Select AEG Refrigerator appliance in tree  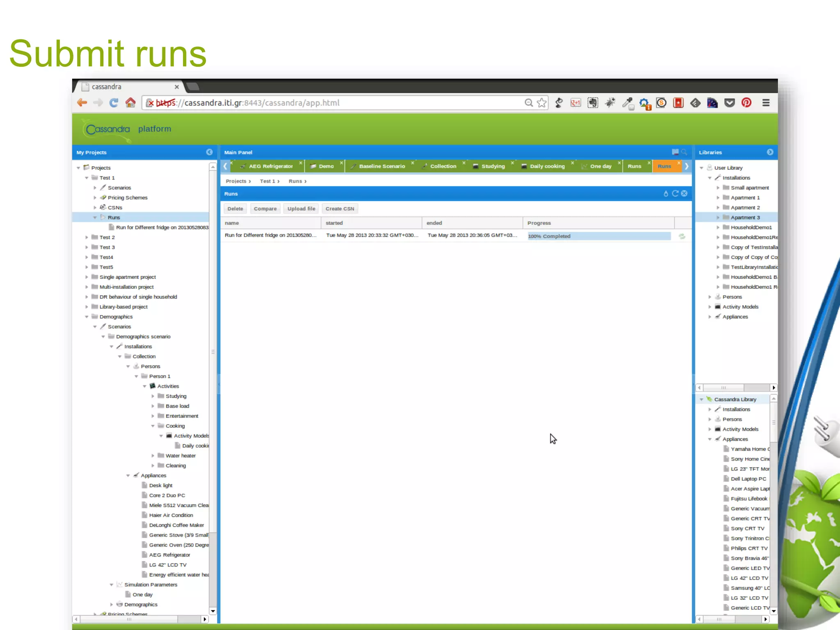tap(169, 555)
